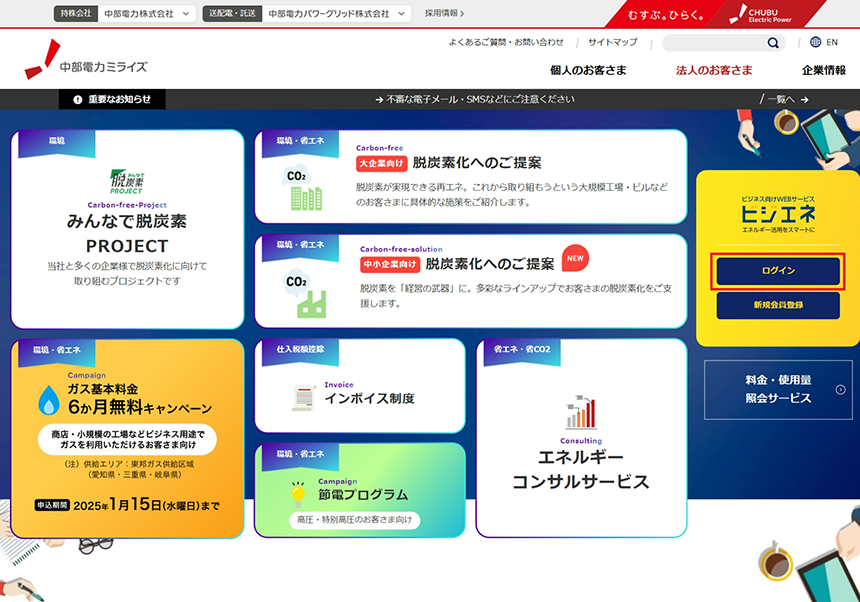
Task: Click the ログイン button
Action: click(778, 271)
